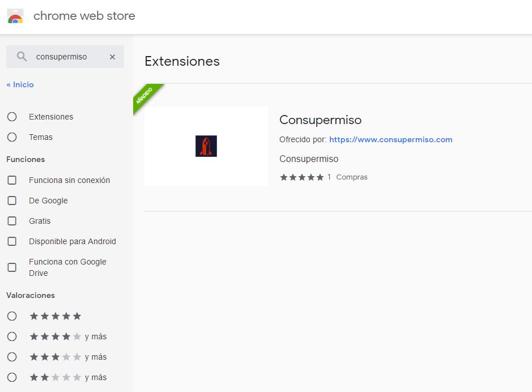Go back via « Inicio link
Viewport: 532px width, 392px height.
20,84
